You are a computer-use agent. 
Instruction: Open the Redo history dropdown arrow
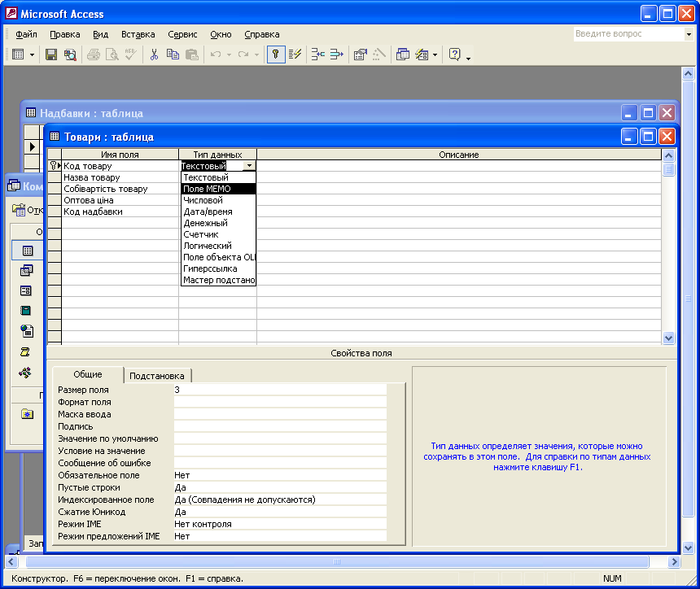(256, 55)
